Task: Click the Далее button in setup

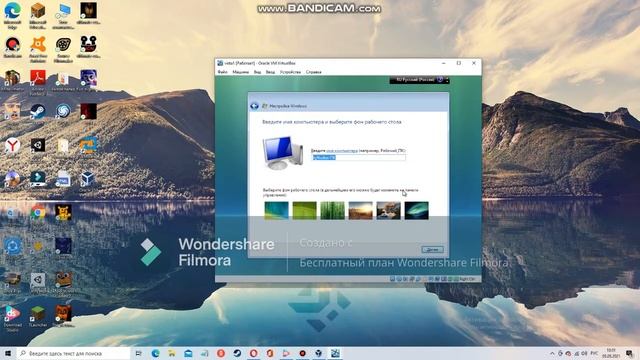Action: (x=432, y=249)
